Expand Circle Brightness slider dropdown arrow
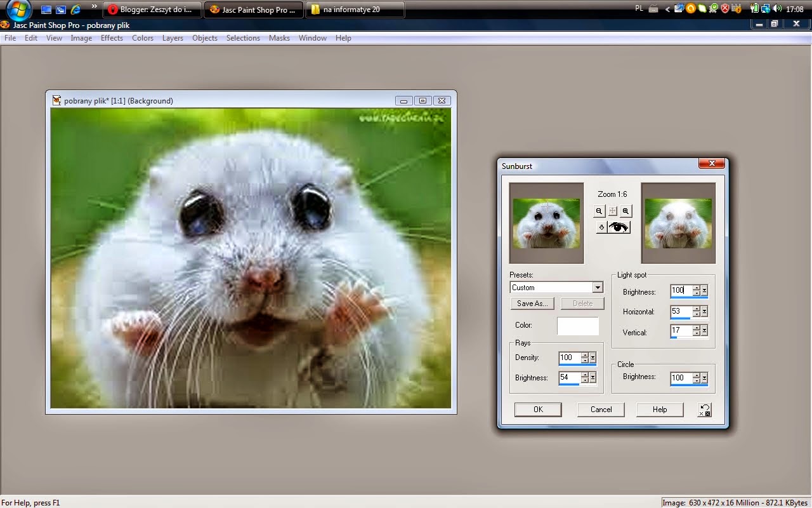 click(x=704, y=378)
